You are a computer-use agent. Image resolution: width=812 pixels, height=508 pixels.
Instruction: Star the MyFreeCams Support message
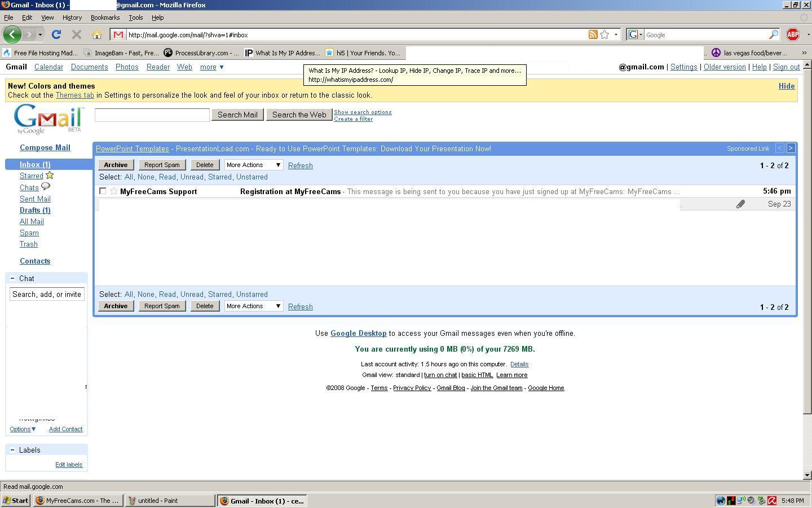coord(113,191)
